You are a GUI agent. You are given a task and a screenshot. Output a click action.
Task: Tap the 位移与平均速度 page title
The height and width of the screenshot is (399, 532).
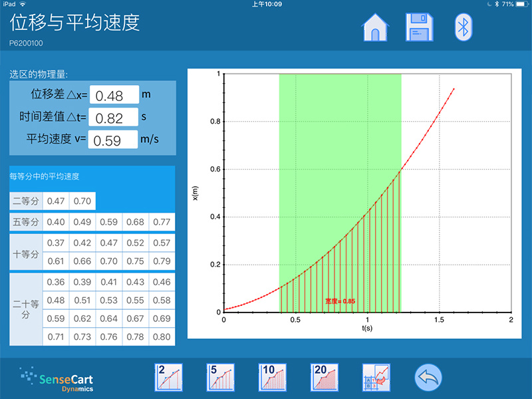coord(74,23)
